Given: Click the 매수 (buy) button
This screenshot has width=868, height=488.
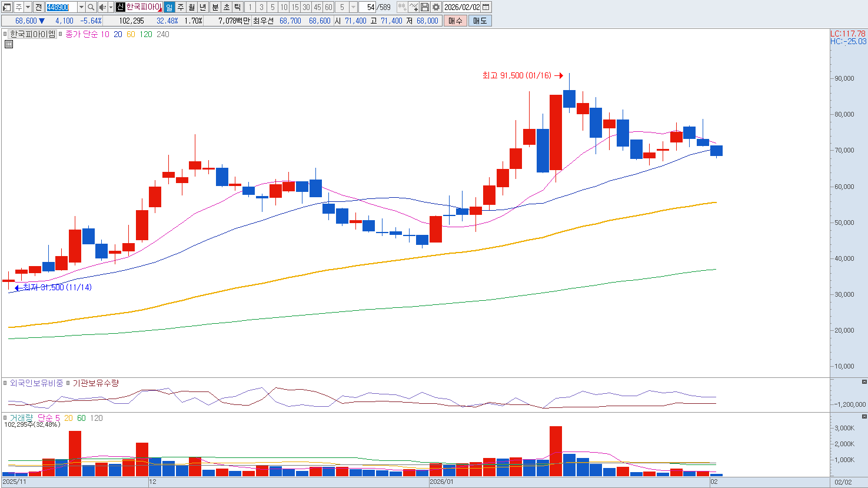Looking at the screenshot, I should [x=455, y=21].
